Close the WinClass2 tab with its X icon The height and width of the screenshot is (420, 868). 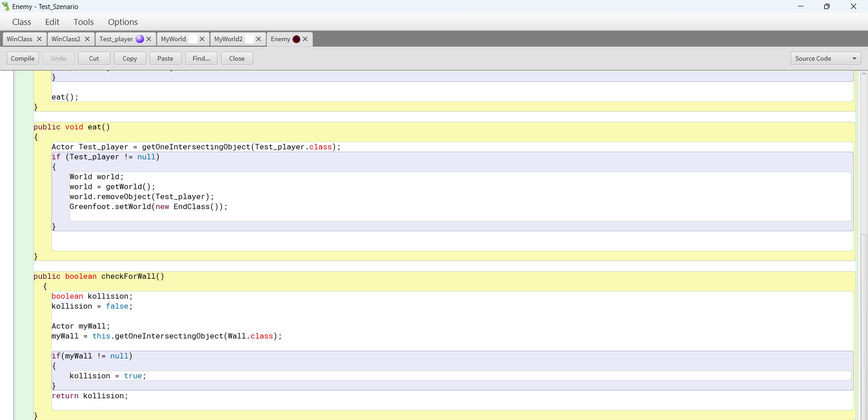[87, 39]
